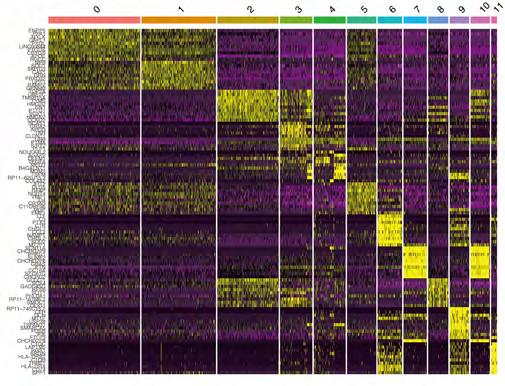Image resolution: width=505 pixels, height=386 pixels.
Task: Select the heatmap panel under cluster 2
Action: coord(248,201)
